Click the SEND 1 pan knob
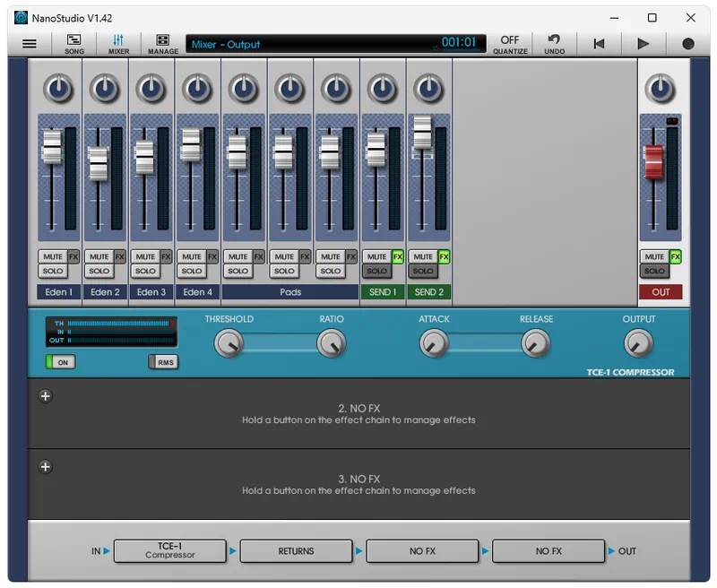The image size is (717, 588). tap(383, 89)
